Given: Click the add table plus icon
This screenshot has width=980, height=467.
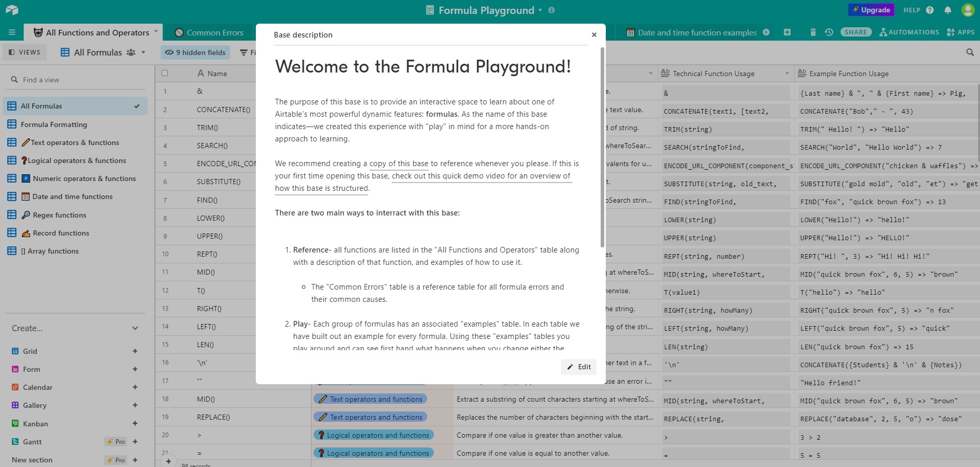Looking at the screenshot, I should pyautogui.click(x=787, y=32).
